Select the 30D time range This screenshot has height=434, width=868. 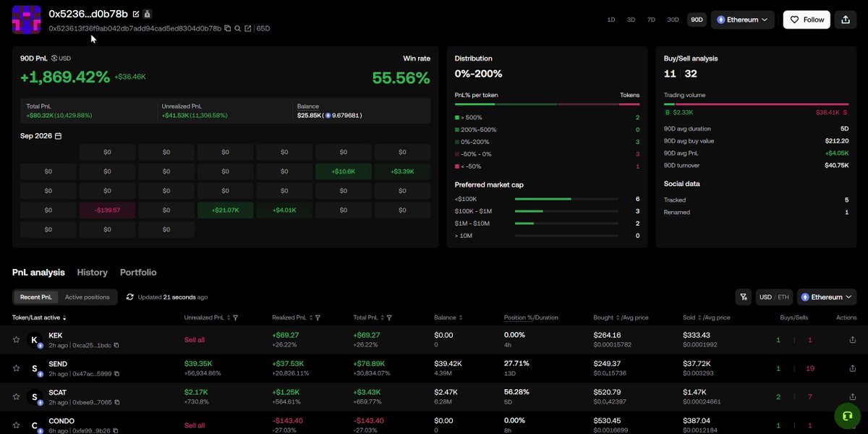(x=673, y=20)
